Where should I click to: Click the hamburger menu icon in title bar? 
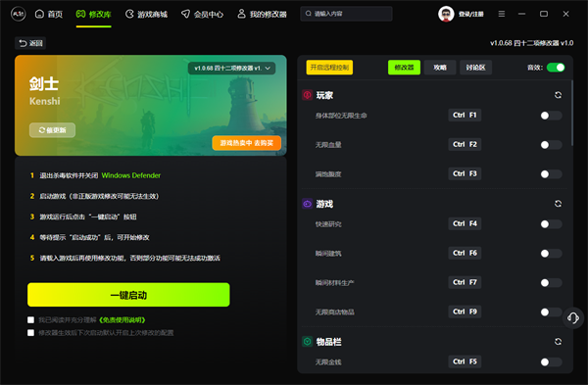502,14
